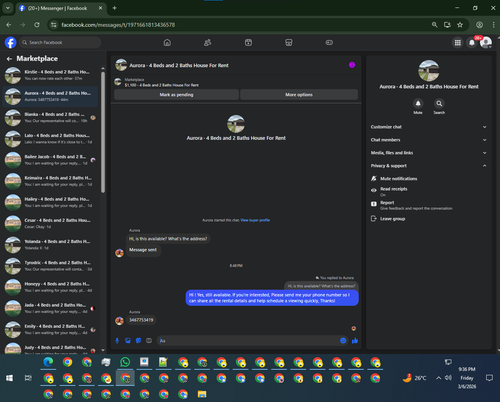The width and height of the screenshot is (500, 402).
Task: Click the browser address bar URL
Action: pos(118,25)
